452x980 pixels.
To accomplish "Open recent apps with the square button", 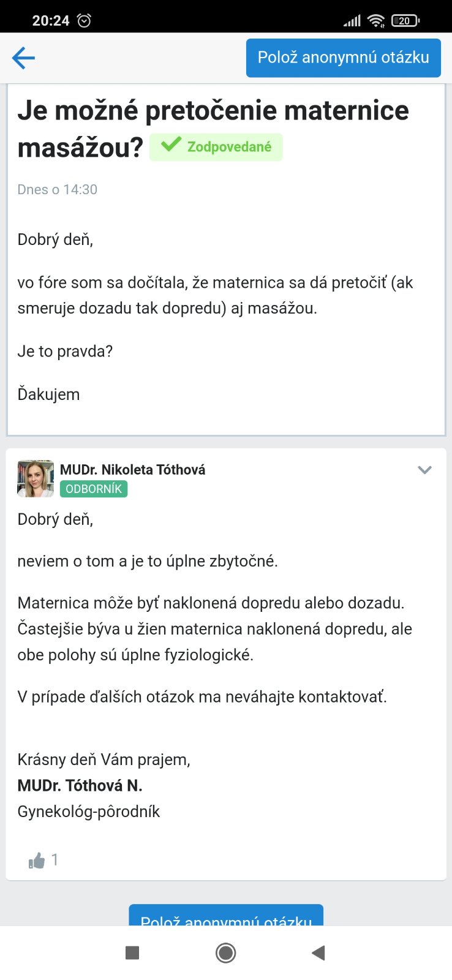I will [x=132, y=952].
